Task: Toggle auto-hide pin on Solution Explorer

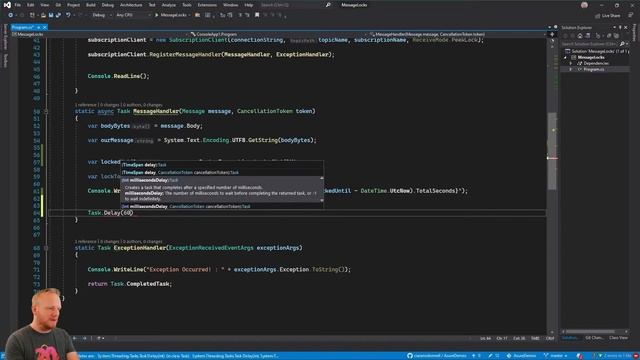Action: click(620, 27)
